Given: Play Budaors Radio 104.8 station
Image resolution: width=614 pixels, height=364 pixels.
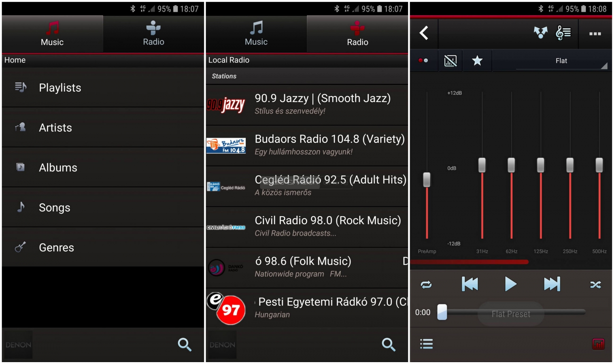Looking at the screenshot, I should (307, 146).
